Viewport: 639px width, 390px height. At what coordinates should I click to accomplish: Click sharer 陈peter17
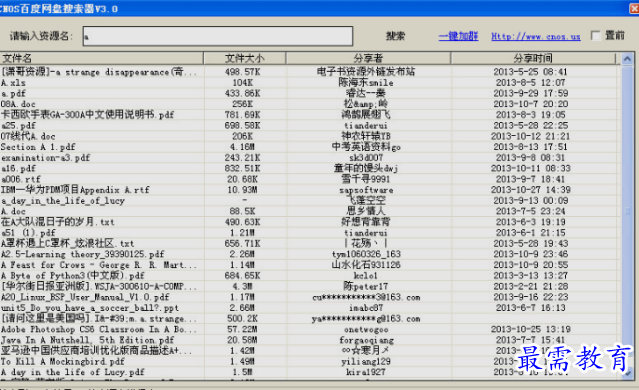[x=366, y=286]
